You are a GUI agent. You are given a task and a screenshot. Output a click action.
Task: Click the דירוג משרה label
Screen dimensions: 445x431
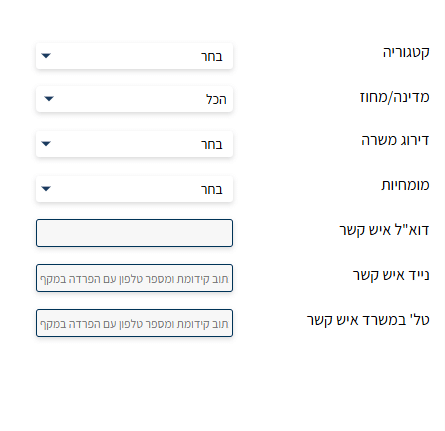coord(395,140)
